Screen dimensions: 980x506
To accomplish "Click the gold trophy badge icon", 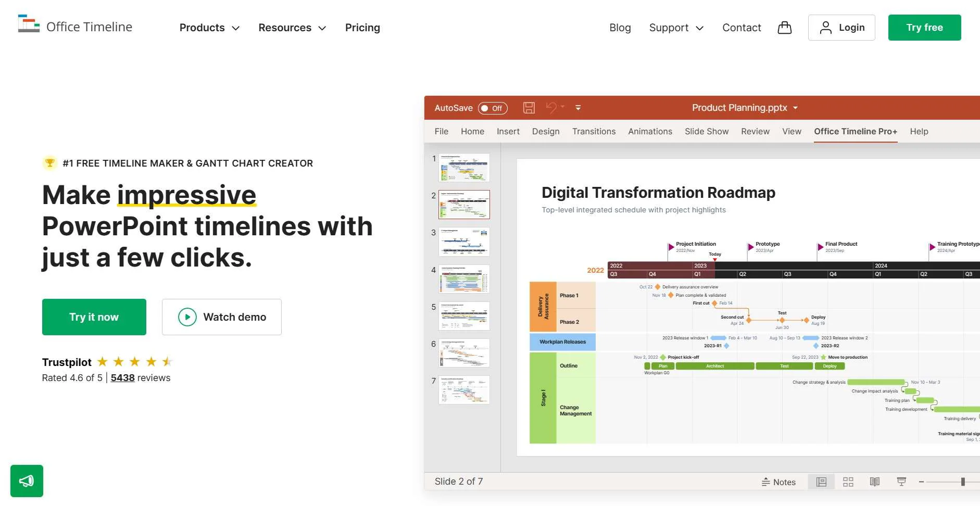I will click(49, 163).
